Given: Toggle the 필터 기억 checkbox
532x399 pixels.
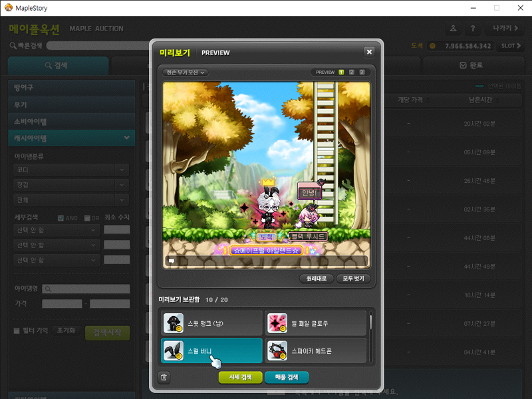Looking at the screenshot, I should 17,331.
